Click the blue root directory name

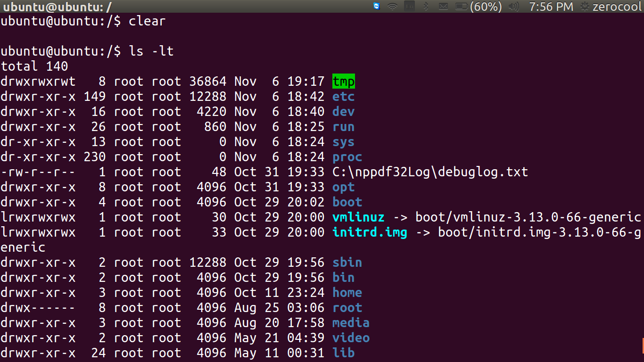pyautogui.click(x=347, y=308)
